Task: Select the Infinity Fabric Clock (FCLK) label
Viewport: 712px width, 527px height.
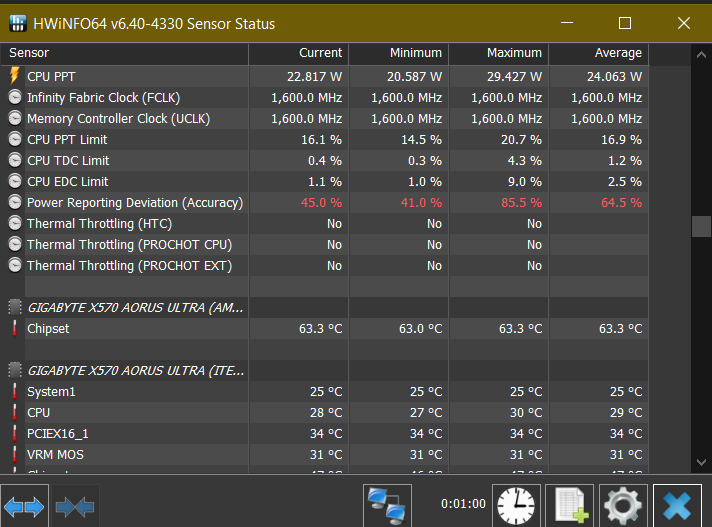Action: [x=104, y=98]
